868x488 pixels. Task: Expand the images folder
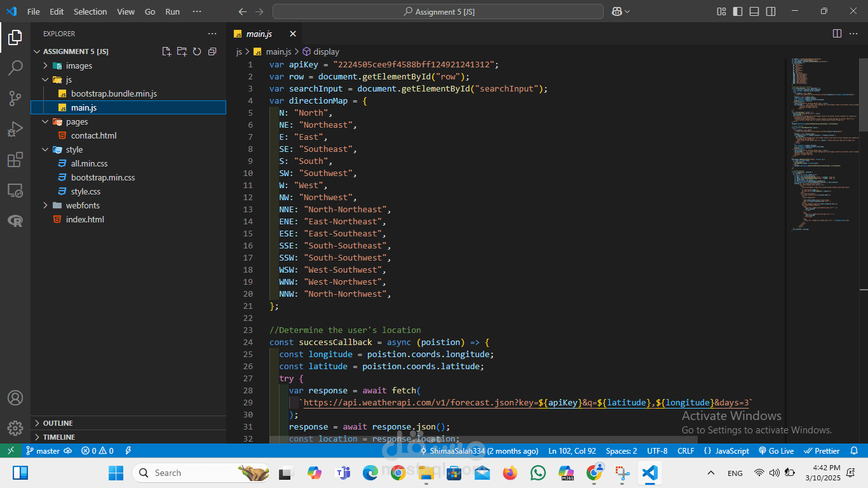79,65
